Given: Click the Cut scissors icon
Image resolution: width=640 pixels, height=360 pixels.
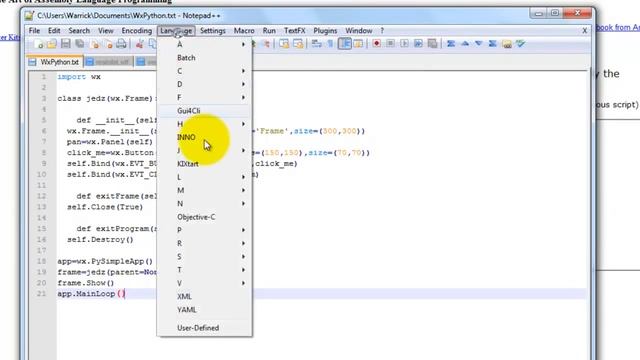Looking at the screenshot, I should point(139,44).
